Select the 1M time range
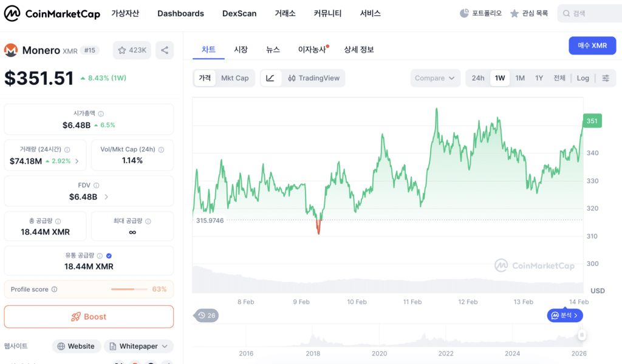 pos(520,78)
